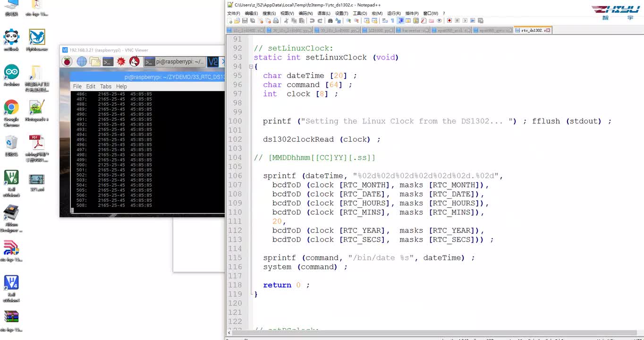Click 'ds1302clockRead' text on line 102

298,139
